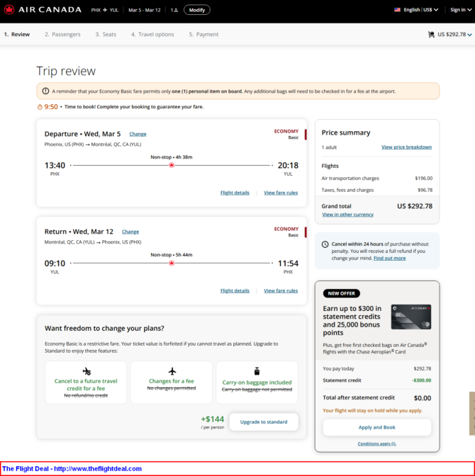Click the Aeroplan credit card image
Viewport: 475px width, 476px height.
[x=411, y=317]
